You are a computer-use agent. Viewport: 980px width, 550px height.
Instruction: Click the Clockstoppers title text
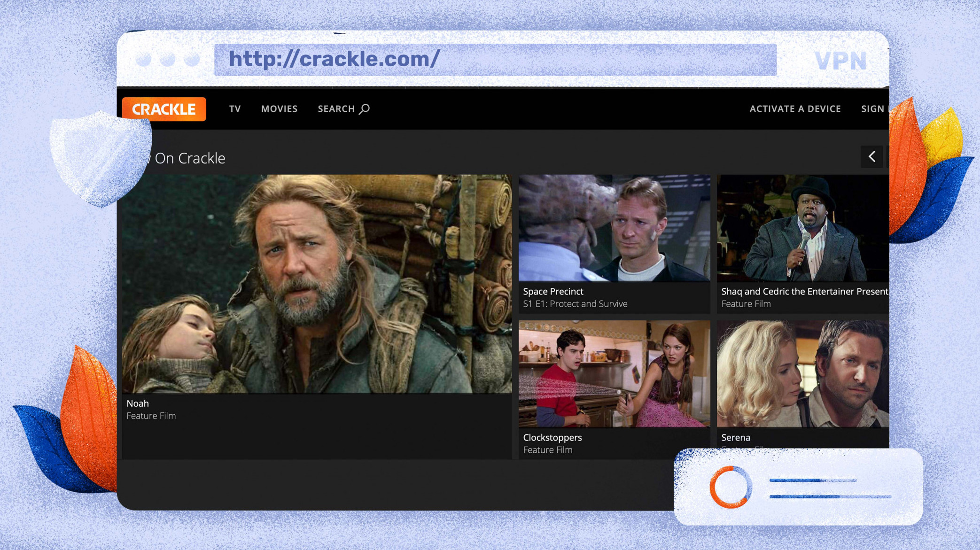point(552,438)
